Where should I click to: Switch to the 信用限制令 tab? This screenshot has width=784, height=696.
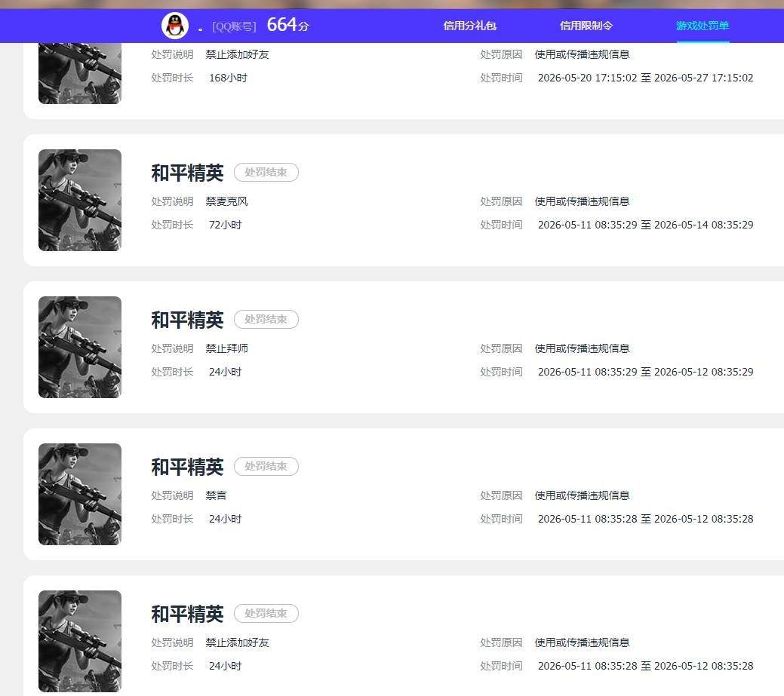tap(586, 26)
